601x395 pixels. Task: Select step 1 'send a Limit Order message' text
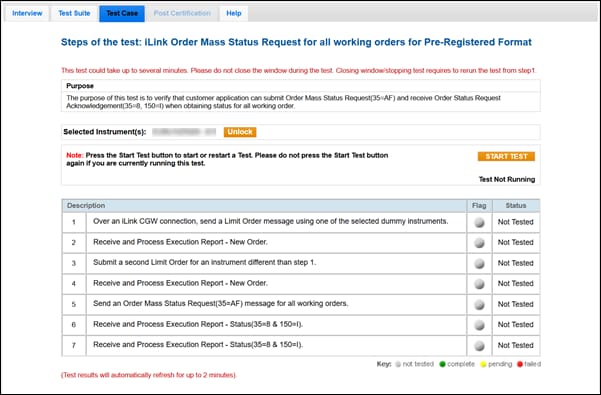(271, 221)
